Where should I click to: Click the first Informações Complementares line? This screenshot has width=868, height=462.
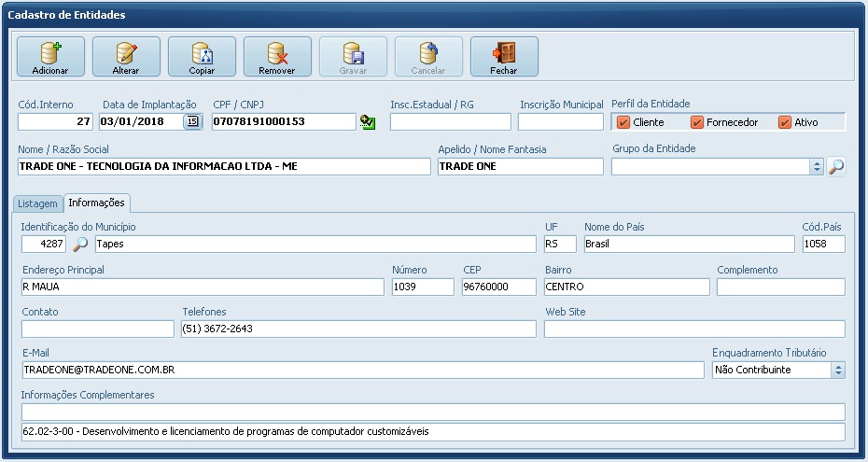click(433, 413)
